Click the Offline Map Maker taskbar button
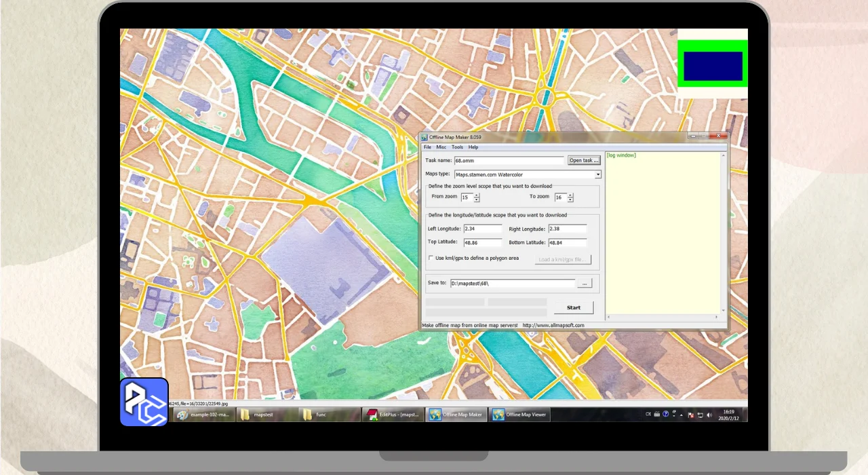The height and width of the screenshot is (475, 868). [x=456, y=415]
